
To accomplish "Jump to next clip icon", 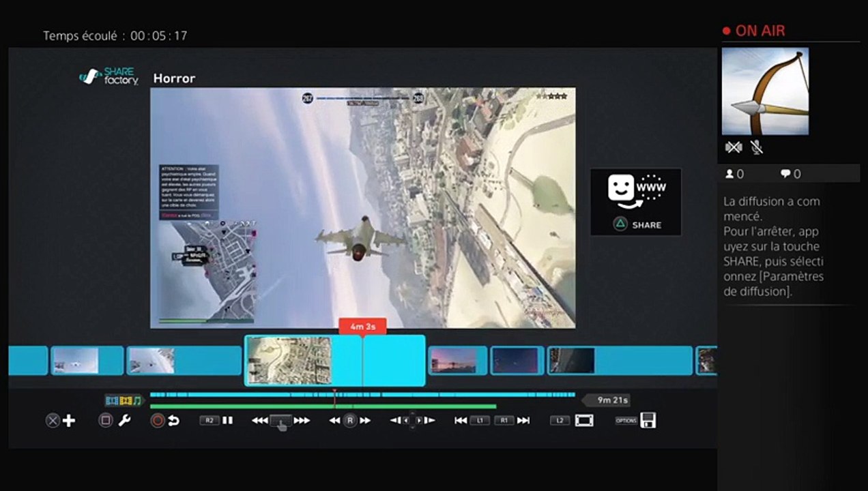I will [x=523, y=421].
